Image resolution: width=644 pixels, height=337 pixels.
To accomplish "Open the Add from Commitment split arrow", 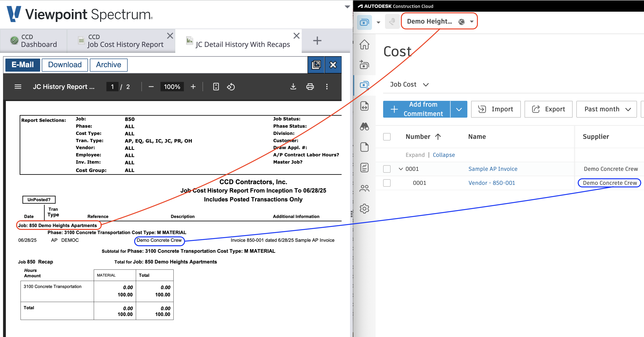I will [459, 109].
